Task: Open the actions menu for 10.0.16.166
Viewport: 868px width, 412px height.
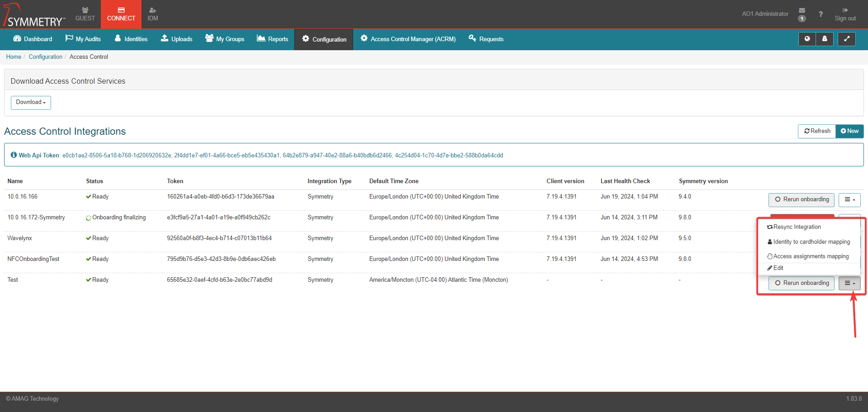Action: (849, 199)
